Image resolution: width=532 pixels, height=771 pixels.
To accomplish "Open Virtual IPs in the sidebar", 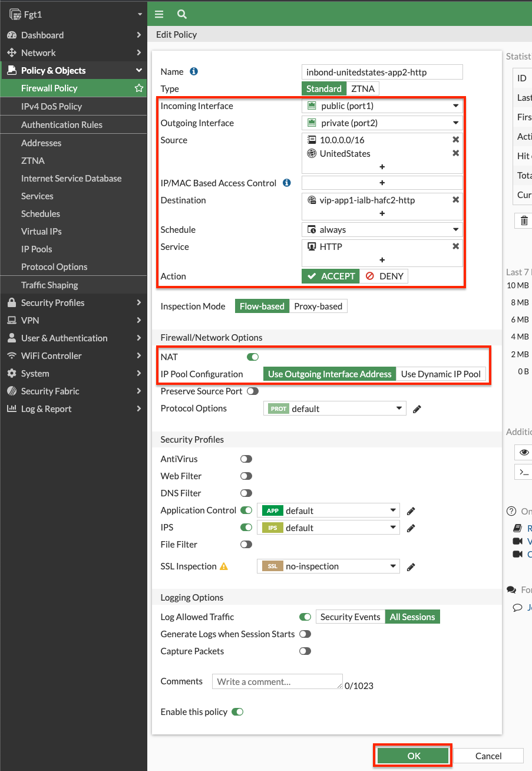I will tap(41, 232).
